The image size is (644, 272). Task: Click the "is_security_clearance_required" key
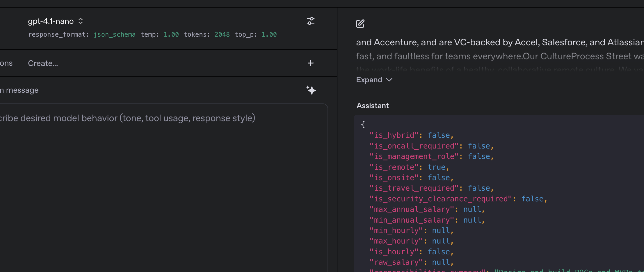441,199
